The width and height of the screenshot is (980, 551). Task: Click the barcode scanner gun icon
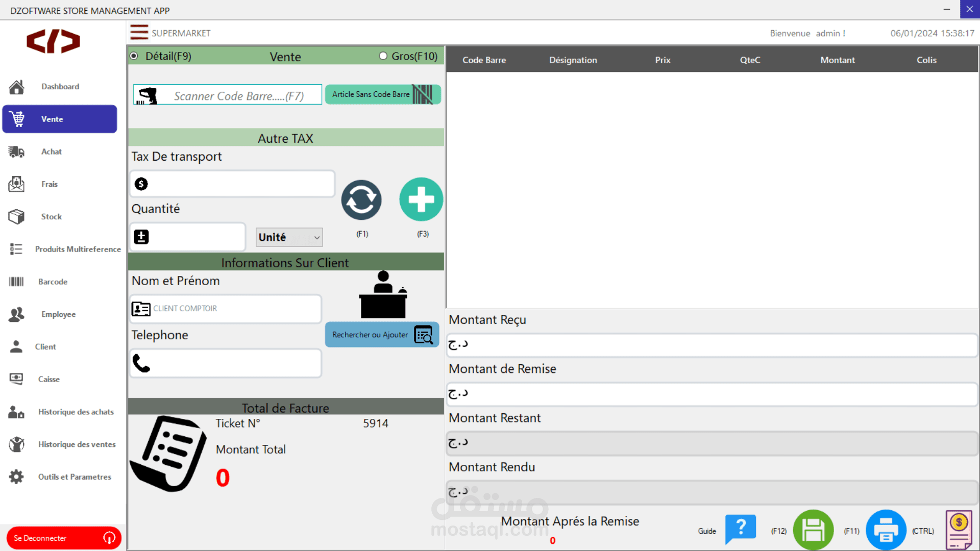(148, 95)
